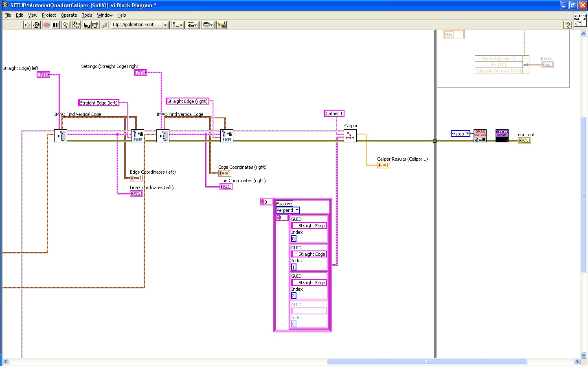Screen dimensions: 588x366
Task: Toggle Highlight Execution lightbulb
Action: pyautogui.click(x=66, y=25)
